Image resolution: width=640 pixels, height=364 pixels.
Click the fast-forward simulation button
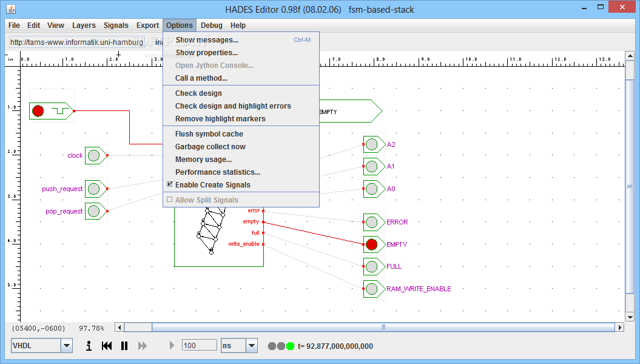tap(143, 346)
